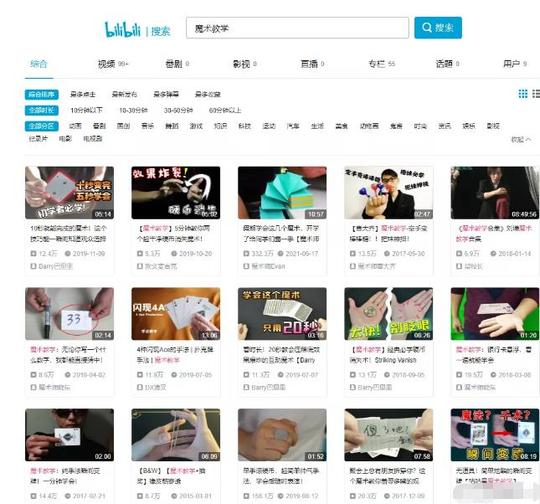Sort results by 最多弹幕
The height and width of the screenshot is (504, 540).
(166, 94)
